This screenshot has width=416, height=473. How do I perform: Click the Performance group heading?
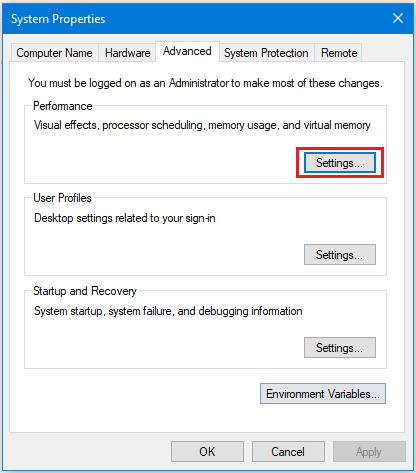tap(63, 106)
